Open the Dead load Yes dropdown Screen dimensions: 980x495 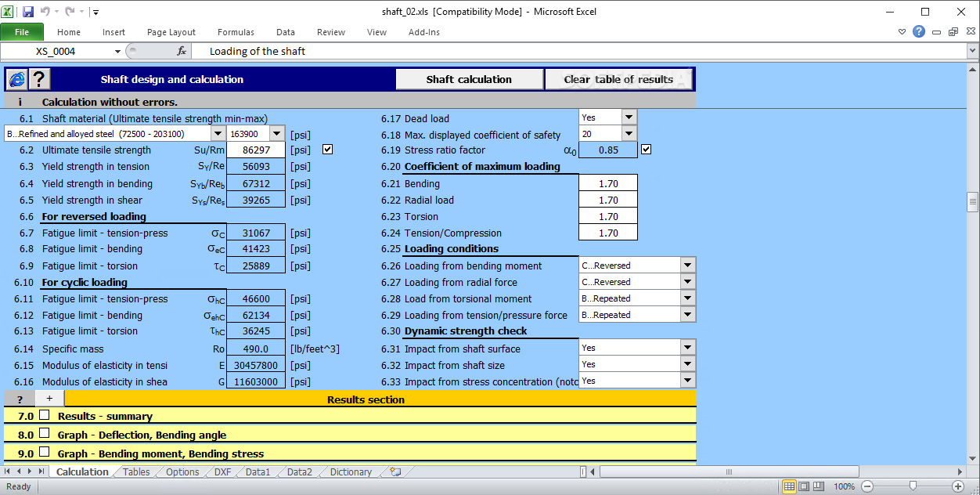[x=629, y=117]
